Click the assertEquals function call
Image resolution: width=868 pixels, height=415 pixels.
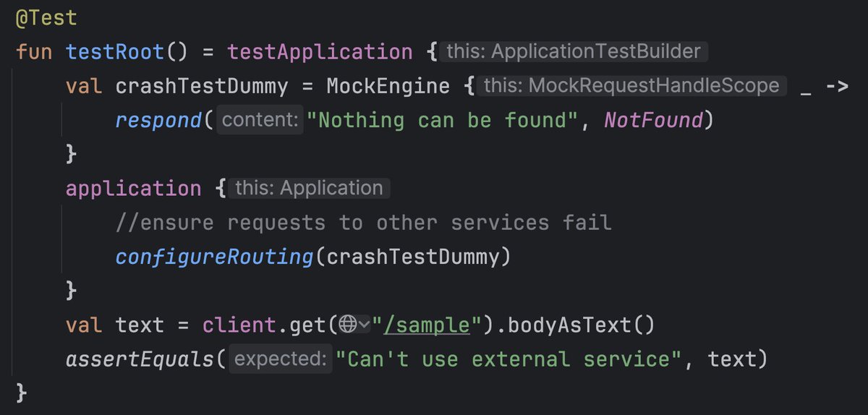click(x=140, y=359)
